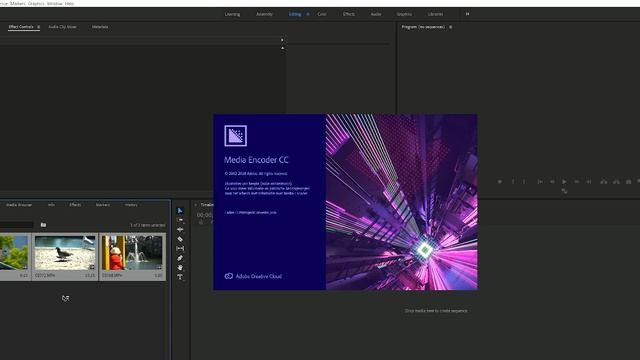Select the Hand tool

pos(180,268)
